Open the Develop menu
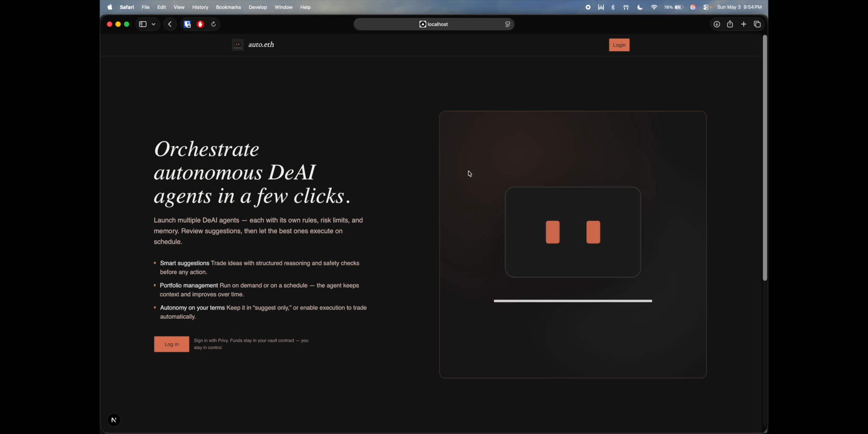This screenshot has height=434, width=868. 258,7
